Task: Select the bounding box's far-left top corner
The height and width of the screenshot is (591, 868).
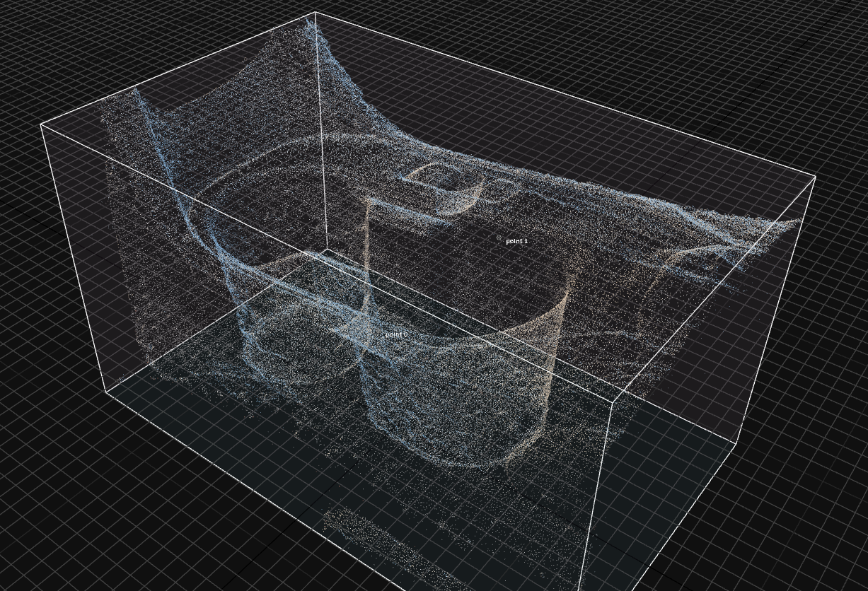Action: [41, 124]
